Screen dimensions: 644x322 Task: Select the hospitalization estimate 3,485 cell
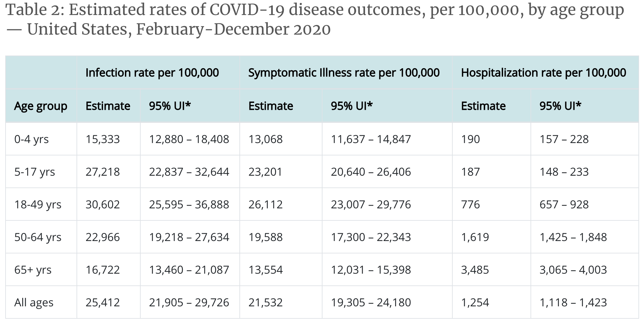click(x=475, y=270)
